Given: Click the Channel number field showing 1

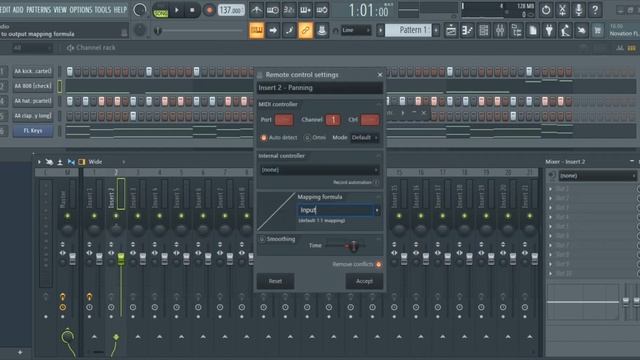Looking at the screenshot, I should coord(333,120).
